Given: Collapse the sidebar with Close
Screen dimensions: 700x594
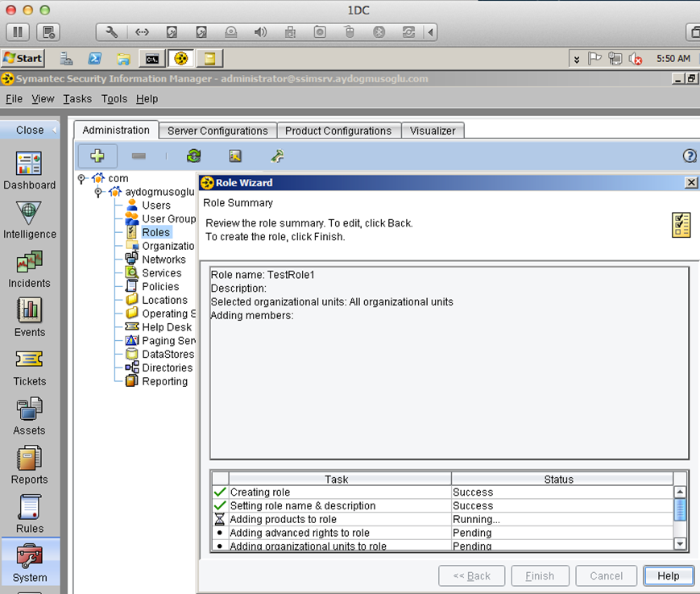Looking at the screenshot, I should 30,130.
